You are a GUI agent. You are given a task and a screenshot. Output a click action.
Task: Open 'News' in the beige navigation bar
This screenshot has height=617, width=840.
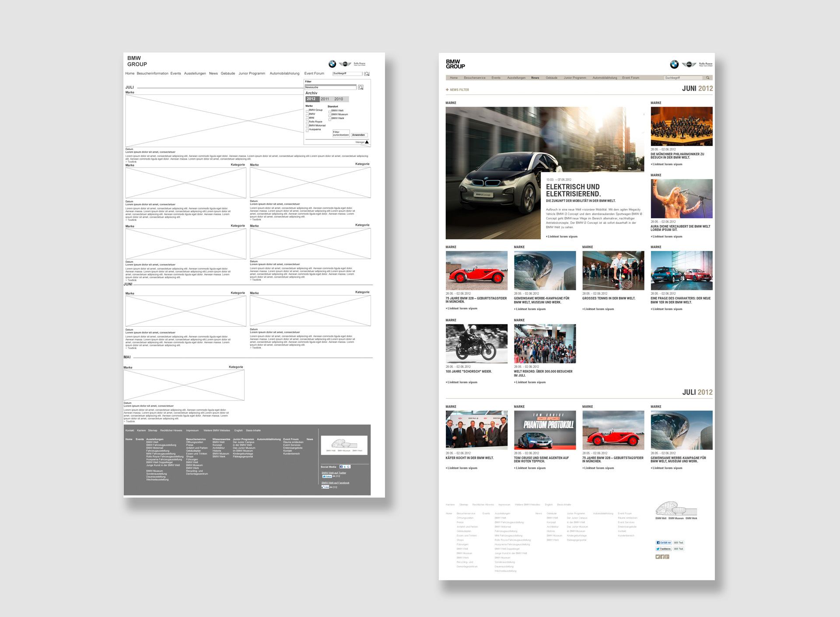(535, 78)
